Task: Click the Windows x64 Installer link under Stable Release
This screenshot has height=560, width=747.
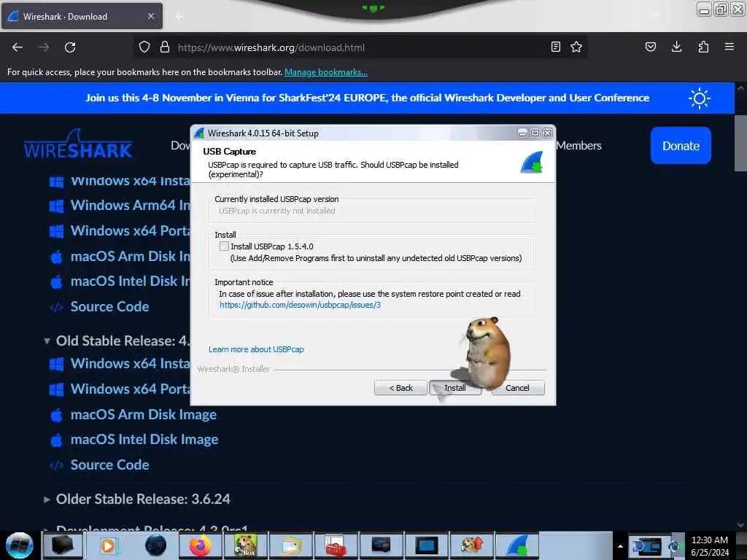Action: (130, 181)
